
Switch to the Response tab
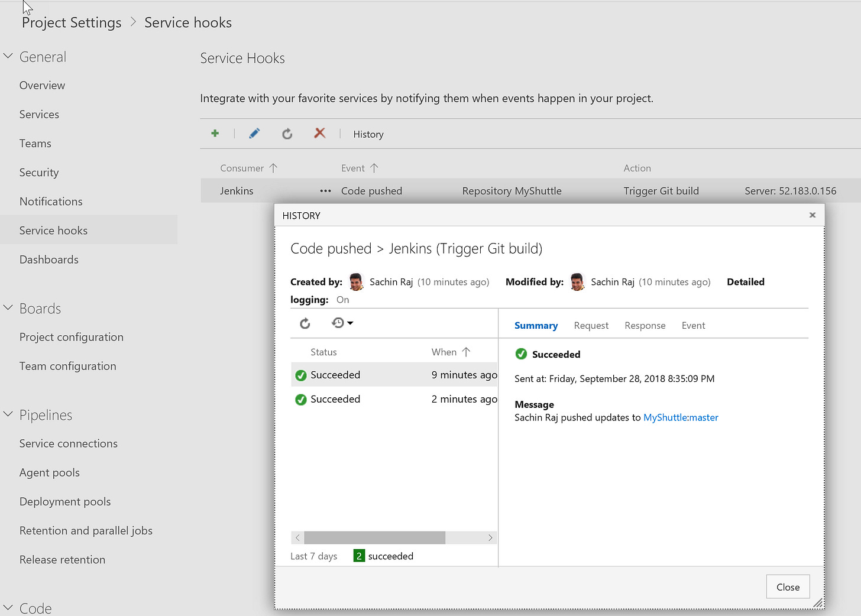(645, 325)
